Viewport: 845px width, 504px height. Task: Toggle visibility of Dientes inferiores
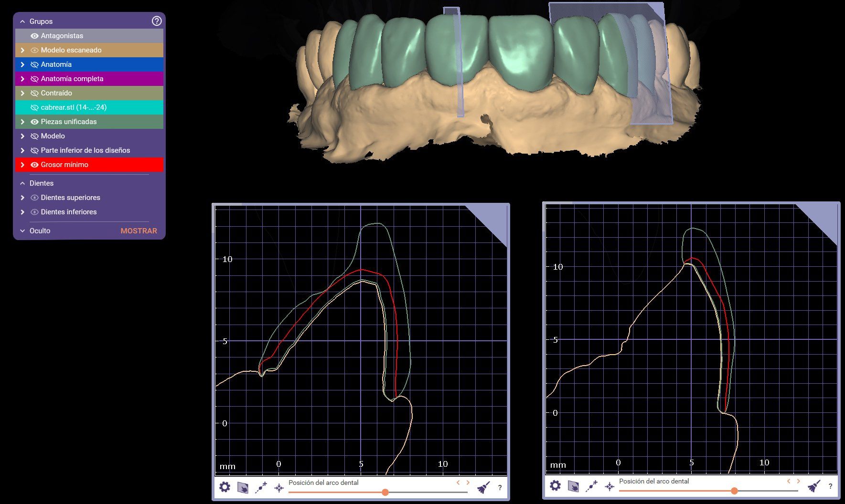click(x=34, y=212)
